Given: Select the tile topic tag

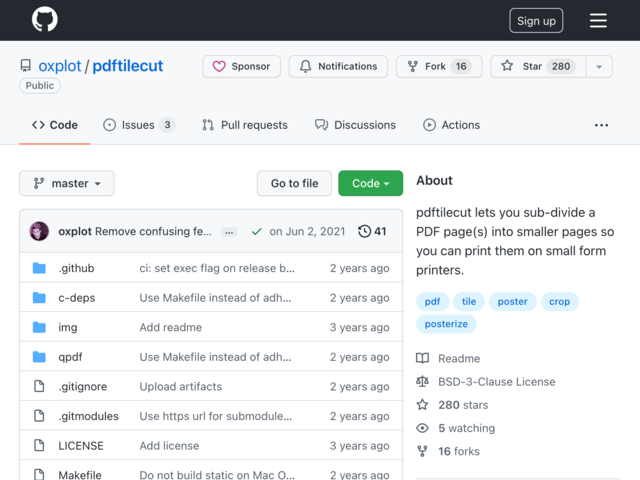Looking at the screenshot, I should tap(469, 302).
